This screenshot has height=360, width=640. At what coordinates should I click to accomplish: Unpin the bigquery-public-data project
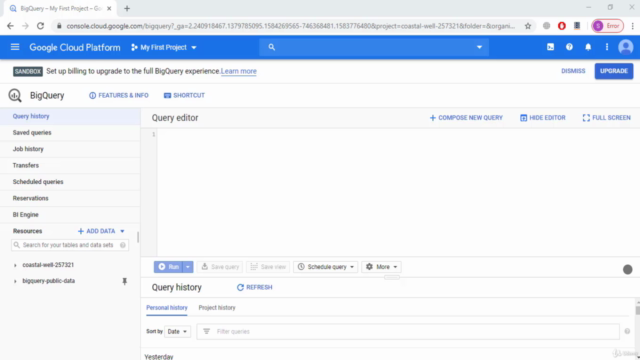(x=124, y=281)
